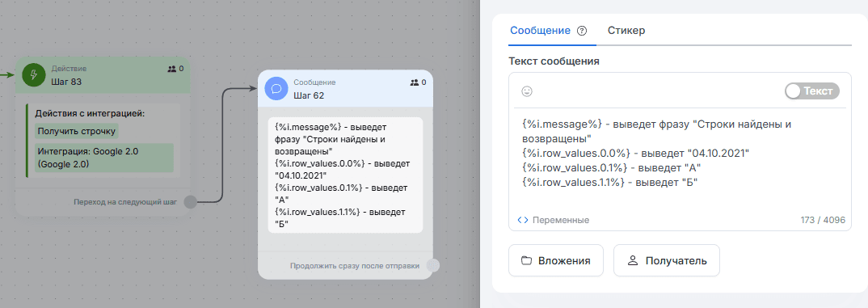Select the Сообщение tab

click(x=541, y=31)
